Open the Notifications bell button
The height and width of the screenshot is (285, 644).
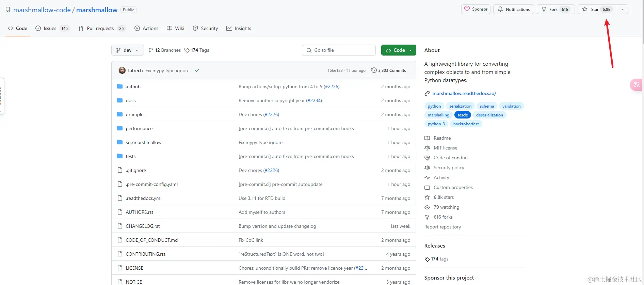tap(514, 9)
